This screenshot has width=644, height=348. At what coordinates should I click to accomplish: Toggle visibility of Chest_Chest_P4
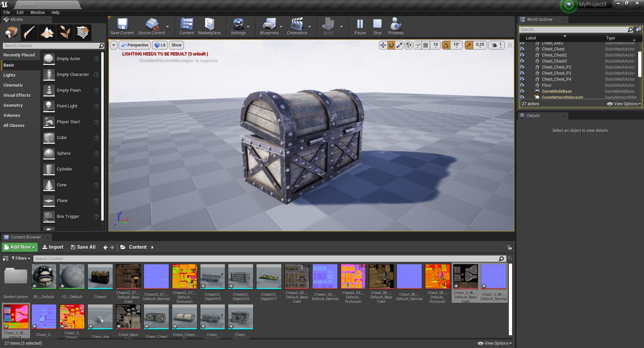point(522,79)
